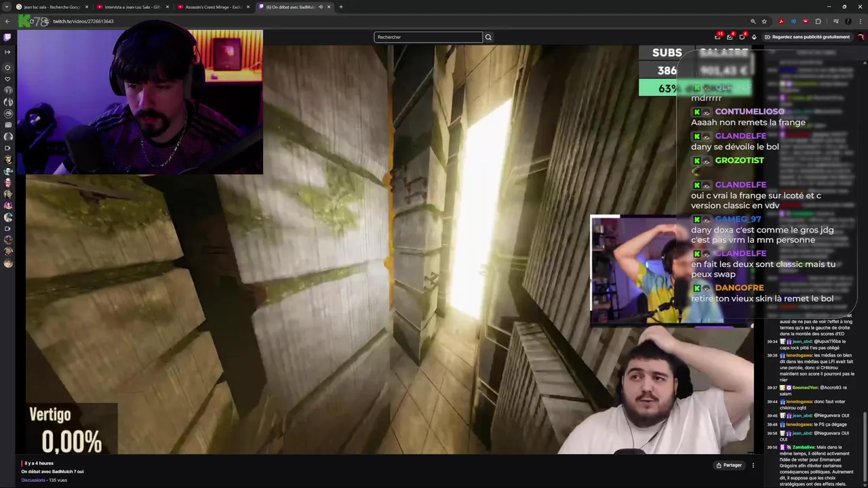Click the blue sound-waves extension icon
The image size is (868, 488).
(793, 21)
